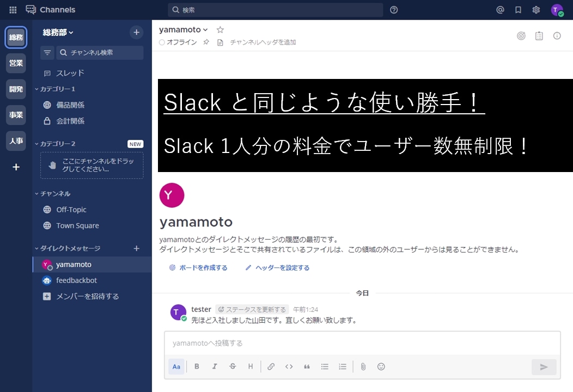Screen dimensions: 573x392
Task: Open Town Square channel
Action: tap(92, 226)
